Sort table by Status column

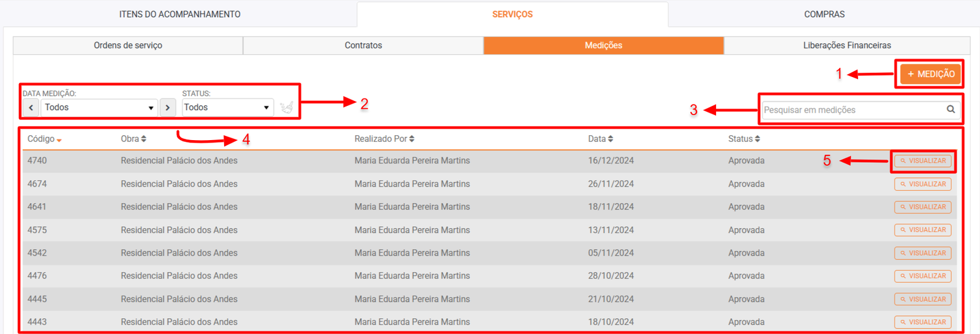tap(744, 139)
